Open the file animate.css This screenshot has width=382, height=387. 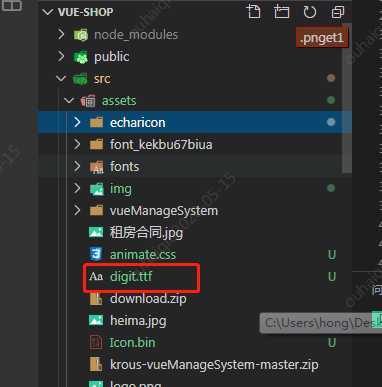coord(143,254)
